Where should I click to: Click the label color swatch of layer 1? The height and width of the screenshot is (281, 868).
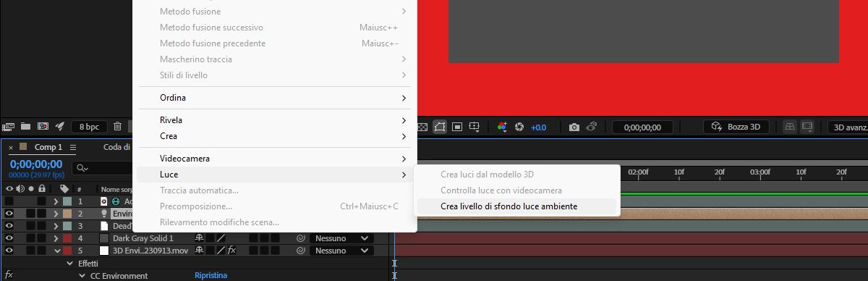click(67, 201)
